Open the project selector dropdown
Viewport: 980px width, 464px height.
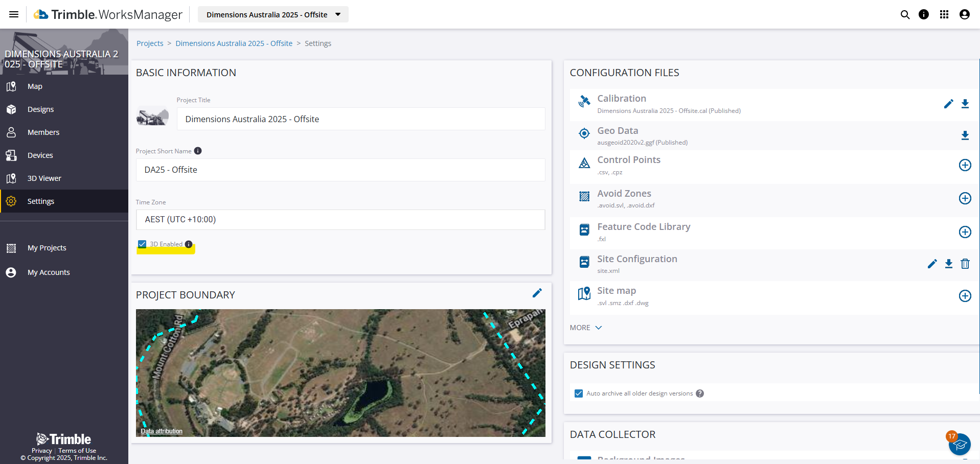[273, 14]
